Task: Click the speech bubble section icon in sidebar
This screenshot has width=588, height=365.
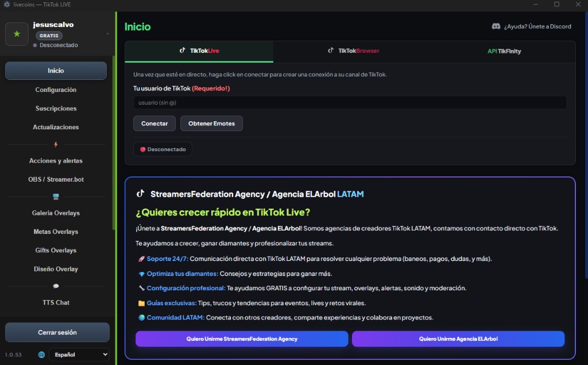Action: [56, 286]
